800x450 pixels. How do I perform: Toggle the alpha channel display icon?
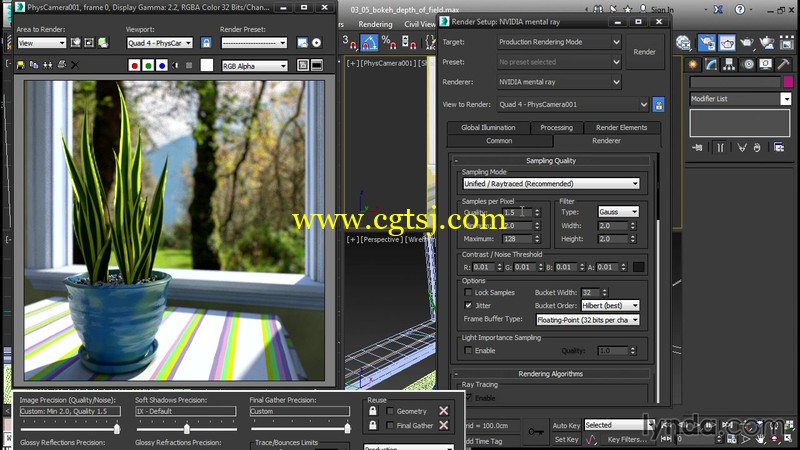point(176,65)
